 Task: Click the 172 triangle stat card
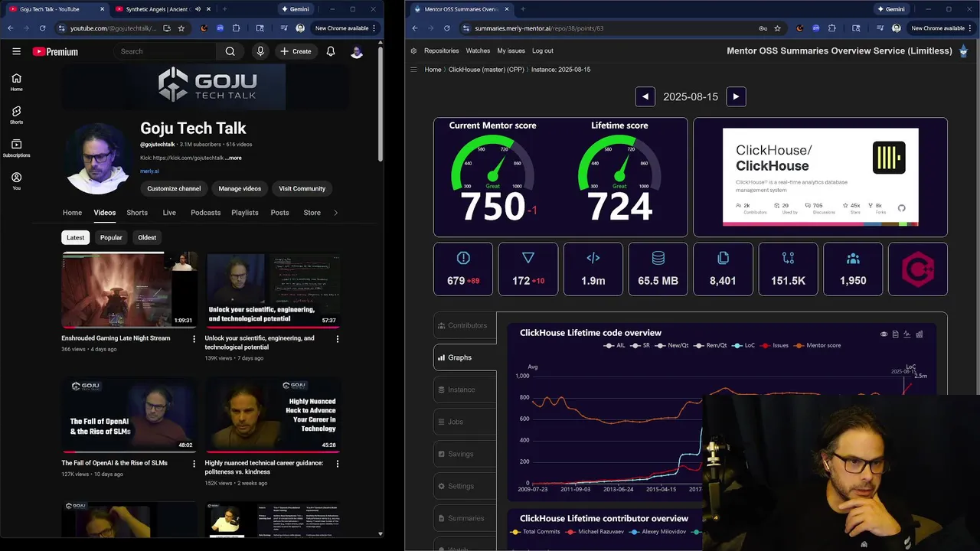point(528,269)
